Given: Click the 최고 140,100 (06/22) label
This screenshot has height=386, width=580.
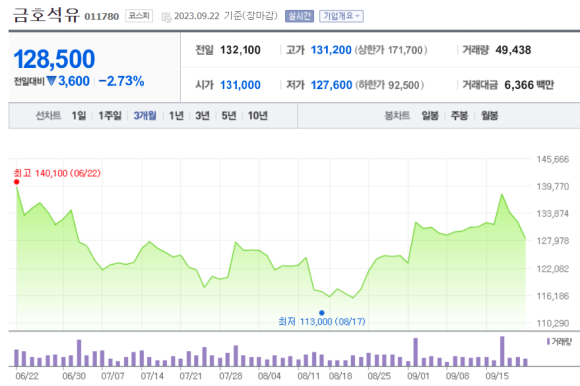Looking at the screenshot, I should coord(57,173).
